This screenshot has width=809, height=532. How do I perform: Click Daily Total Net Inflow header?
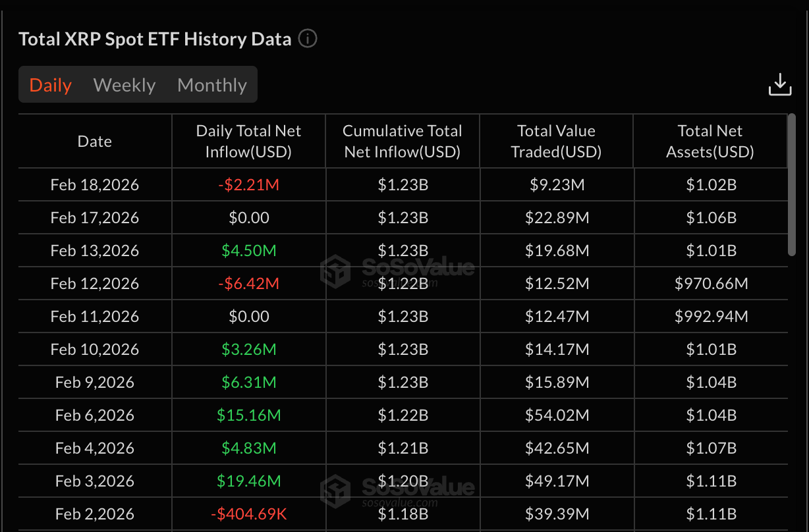coord(248,142)
